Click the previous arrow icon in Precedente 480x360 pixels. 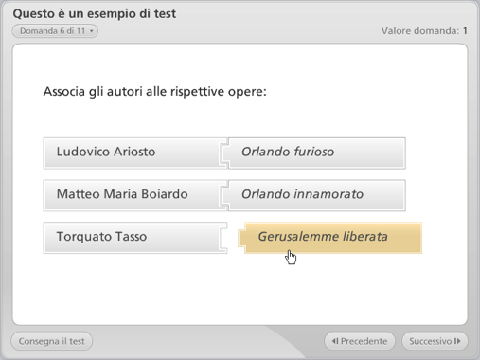click(335, 341)
